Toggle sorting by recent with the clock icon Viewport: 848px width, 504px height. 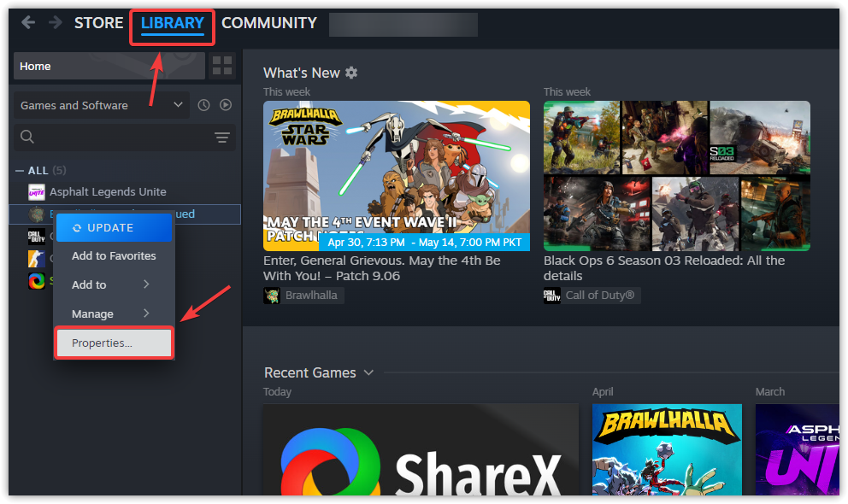[203, 104]
